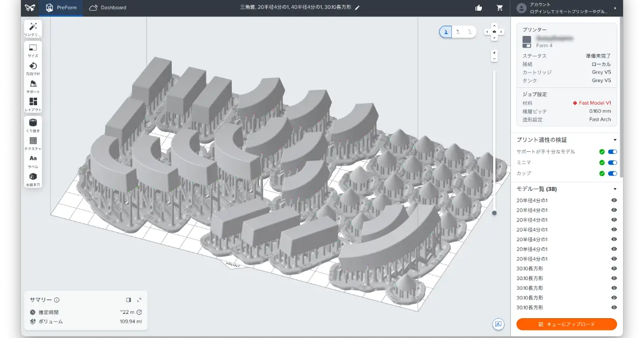Switch to the Dashboard tab
This screenshot has width=644, height=338.
pos(108,8)
